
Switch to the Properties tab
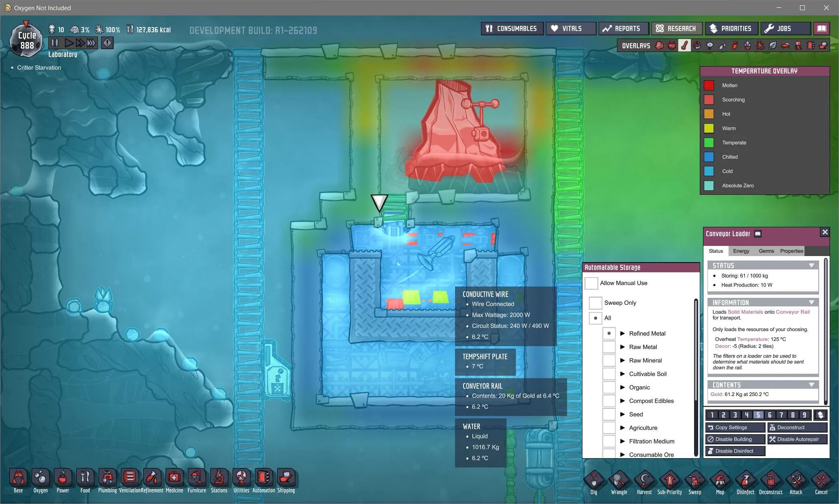[x=791, y=251]
